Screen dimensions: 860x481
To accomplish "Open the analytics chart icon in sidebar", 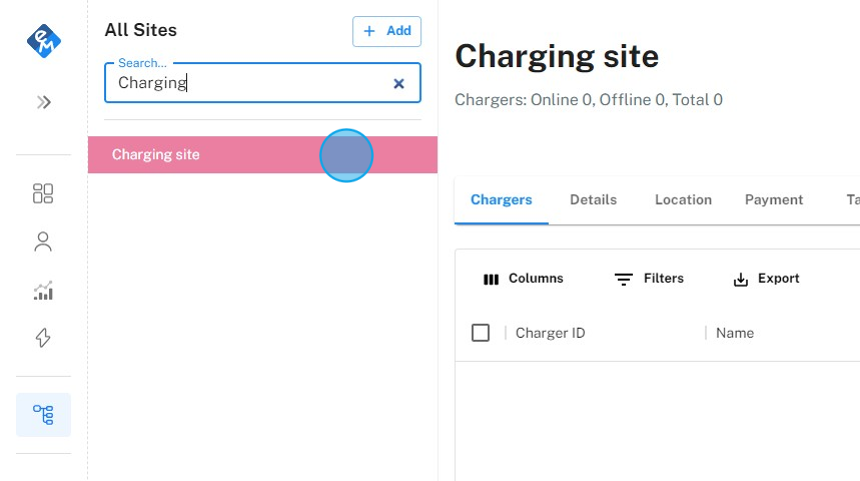I will pyautogui.click(x=43, y=291).
